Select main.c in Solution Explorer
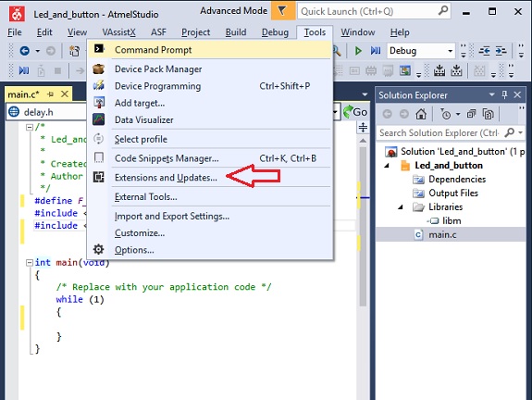The width and height of the screenshot is (532, 400). 442,234
